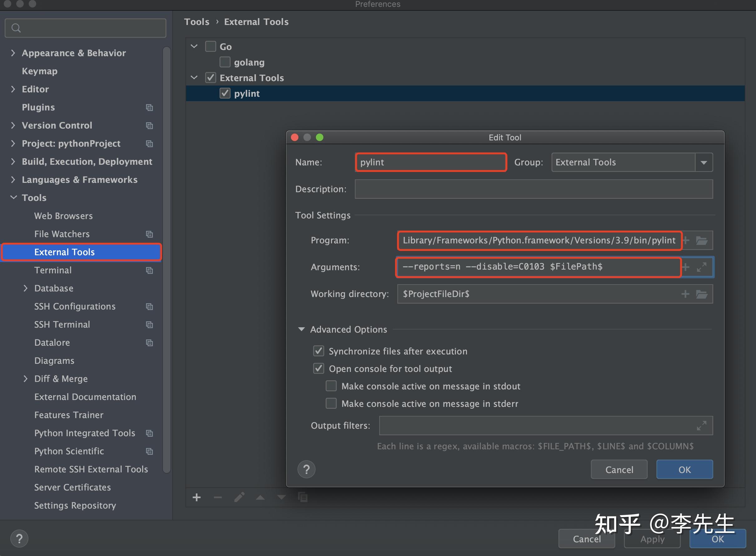Click Cancel to discard tool changes
The image size is (756, 556).
click(619, 469)
